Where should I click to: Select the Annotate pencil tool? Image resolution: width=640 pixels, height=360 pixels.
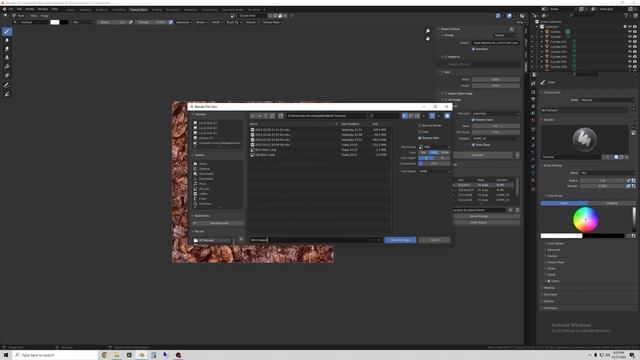7,85
